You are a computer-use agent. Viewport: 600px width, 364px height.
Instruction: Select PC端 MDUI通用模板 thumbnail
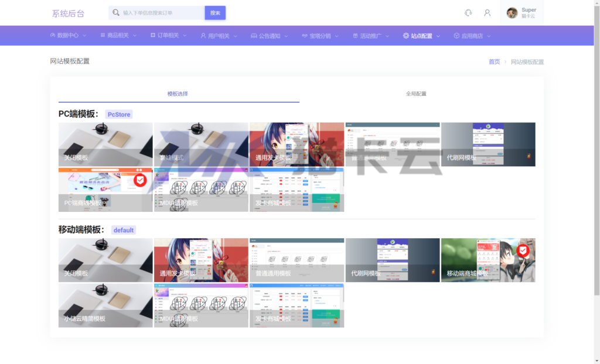point(201,190)
